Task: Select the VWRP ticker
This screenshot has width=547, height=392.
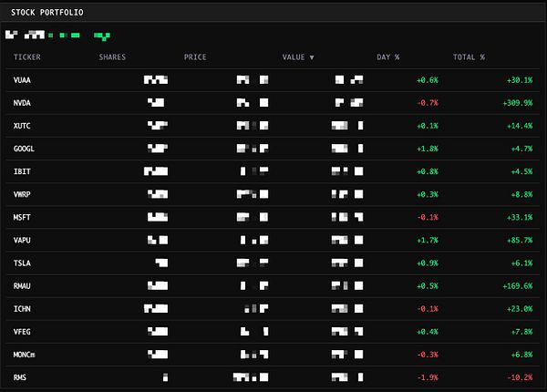Action: click(x=22, y=194)
